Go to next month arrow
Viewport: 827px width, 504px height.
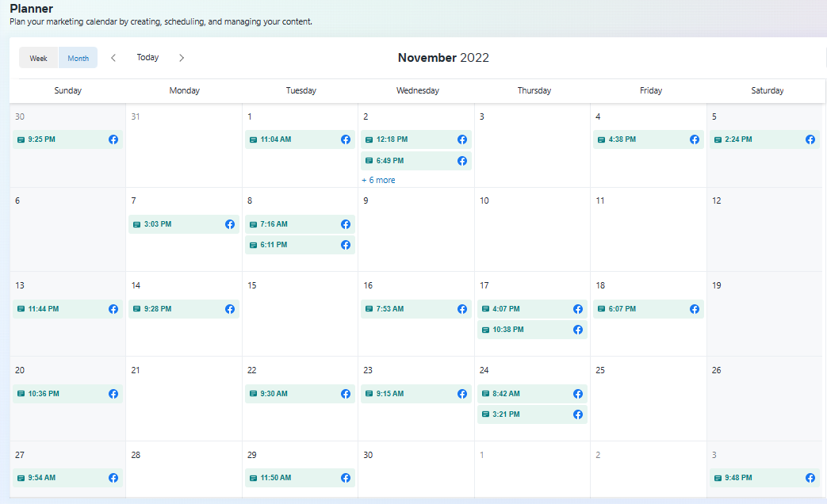[x=182, y=58]
